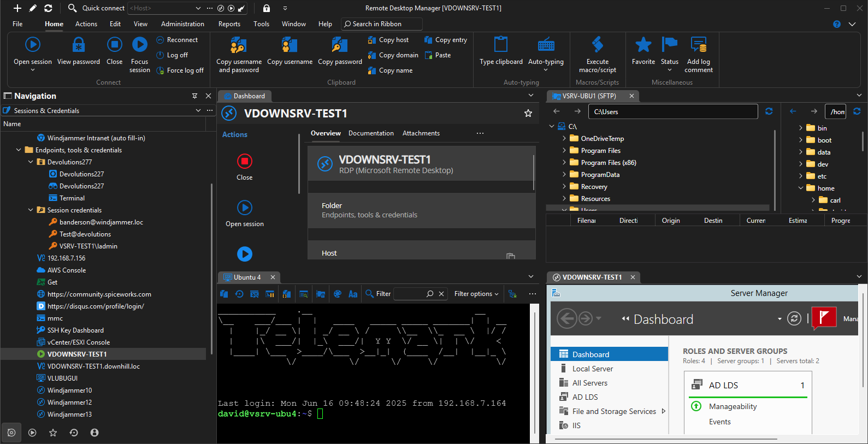This screenshot has height=444, width=868.
Task: Toggle font size Aa in Ubuntu toolbar
Action: 353,294
